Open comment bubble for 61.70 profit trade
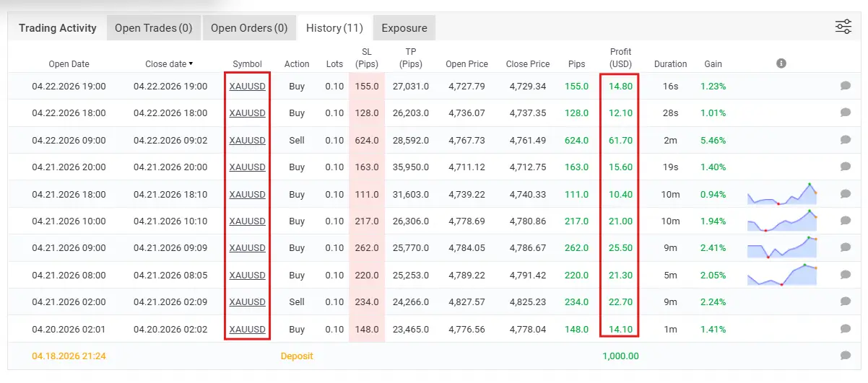This screenshot has width=868, height=383. 845,140
